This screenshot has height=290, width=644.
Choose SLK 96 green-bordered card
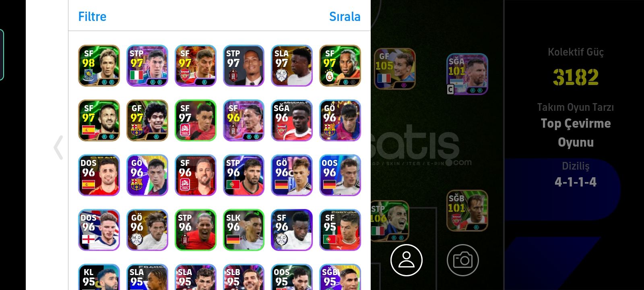coord(244,230)
